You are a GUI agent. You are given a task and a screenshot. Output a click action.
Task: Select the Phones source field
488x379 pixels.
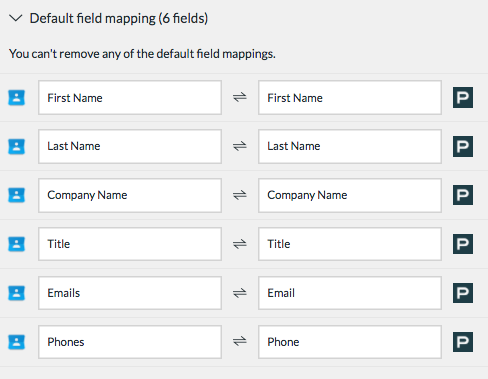[130, 342]
